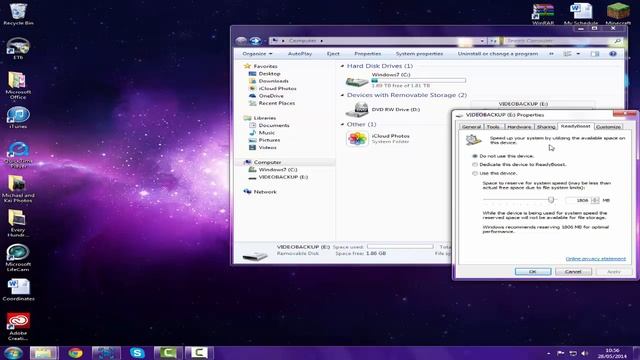Viewport: 640px width, 360px height.
Task: Select the 'Use this device' radio button
Action: [x=475, y=173]
